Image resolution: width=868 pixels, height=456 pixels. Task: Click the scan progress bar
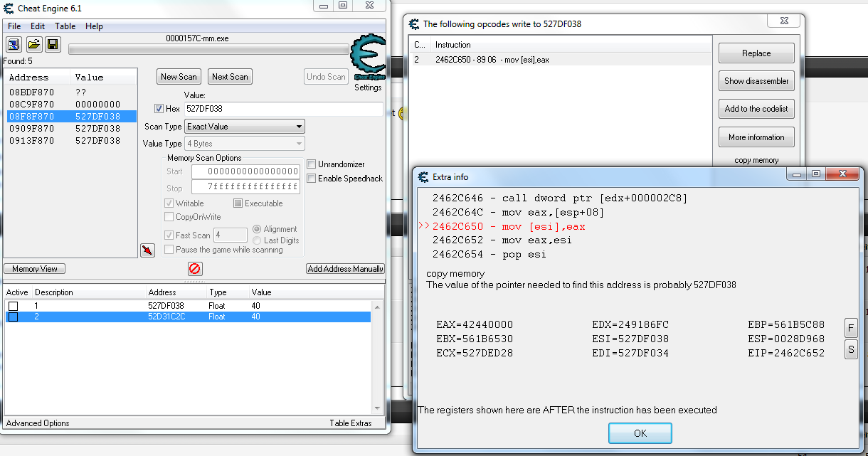(x=208, y=50)
